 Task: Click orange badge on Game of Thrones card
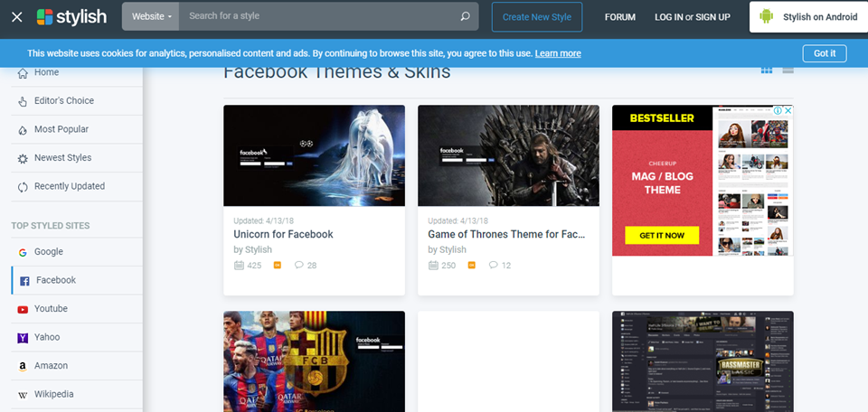coord(472,265)
